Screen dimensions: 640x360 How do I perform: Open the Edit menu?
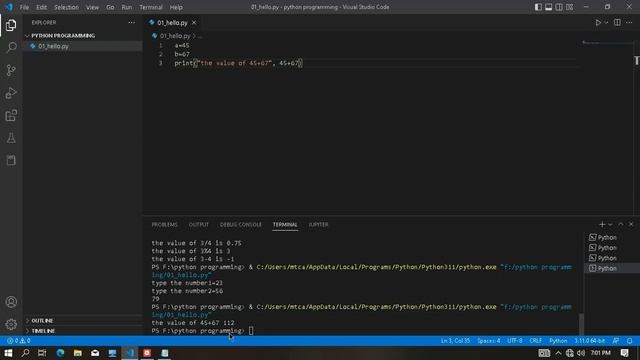41,7
